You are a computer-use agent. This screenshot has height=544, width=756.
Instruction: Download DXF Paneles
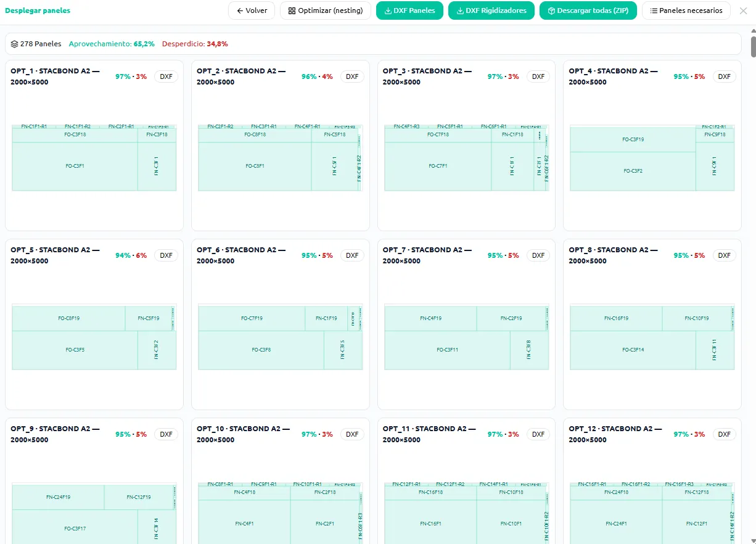(x=409, y=10)
